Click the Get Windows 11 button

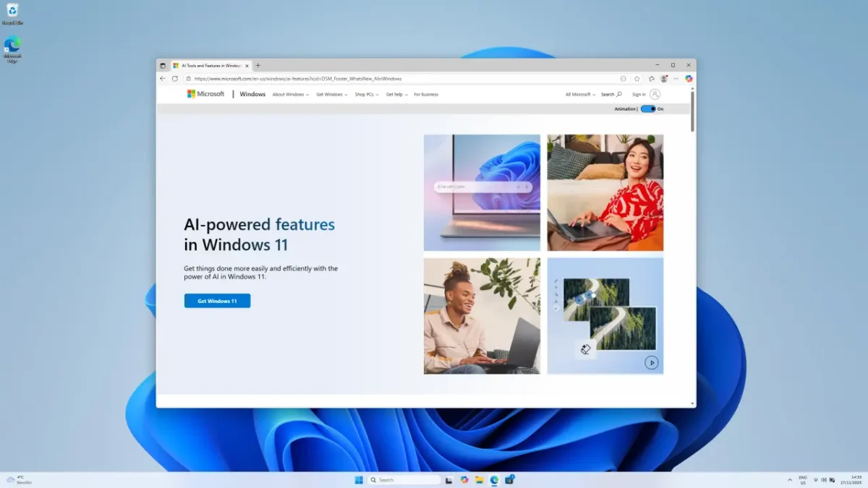(217, 301)
